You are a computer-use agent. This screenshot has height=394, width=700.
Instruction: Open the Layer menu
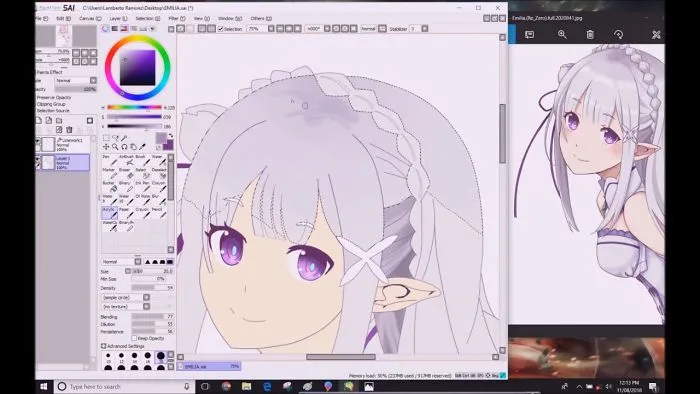[x=119, y=18]
